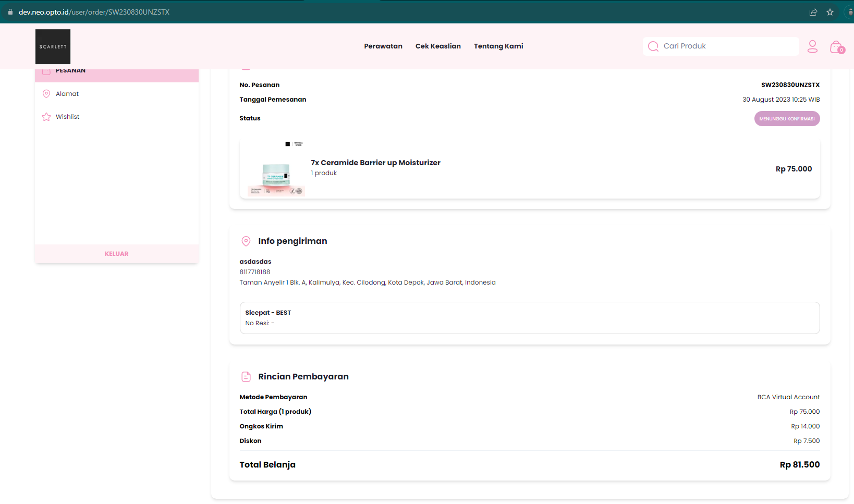Click the Keluar logout button
The image size is (854, 504).
click(117, 254)
